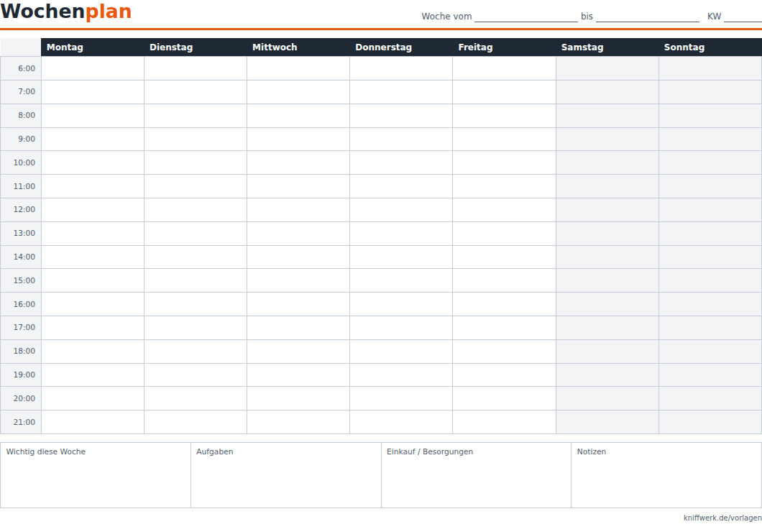Click the 'Aufgaben' box
762x532 pixels.
(x=286, y=475)
